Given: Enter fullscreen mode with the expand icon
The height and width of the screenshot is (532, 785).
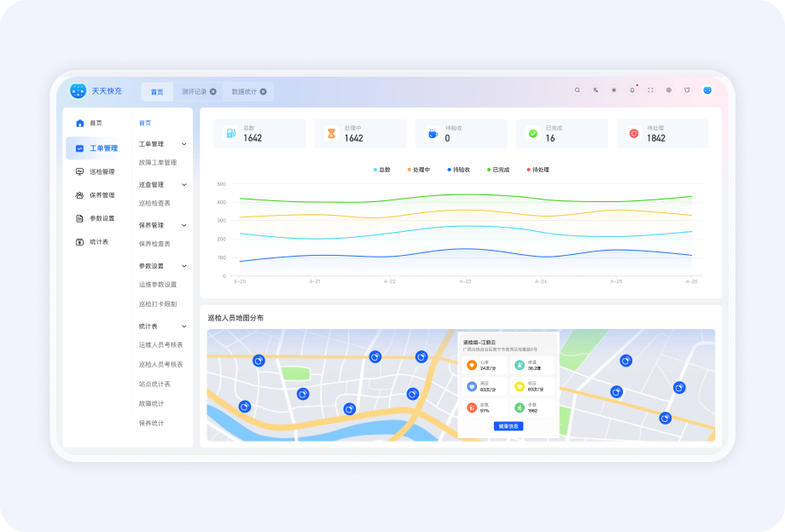Looking at the screenshot, I should (x=650, y=90).
